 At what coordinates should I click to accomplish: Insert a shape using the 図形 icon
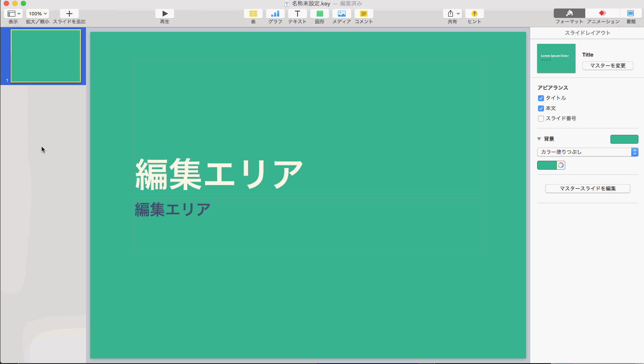[x=320, y=14]
